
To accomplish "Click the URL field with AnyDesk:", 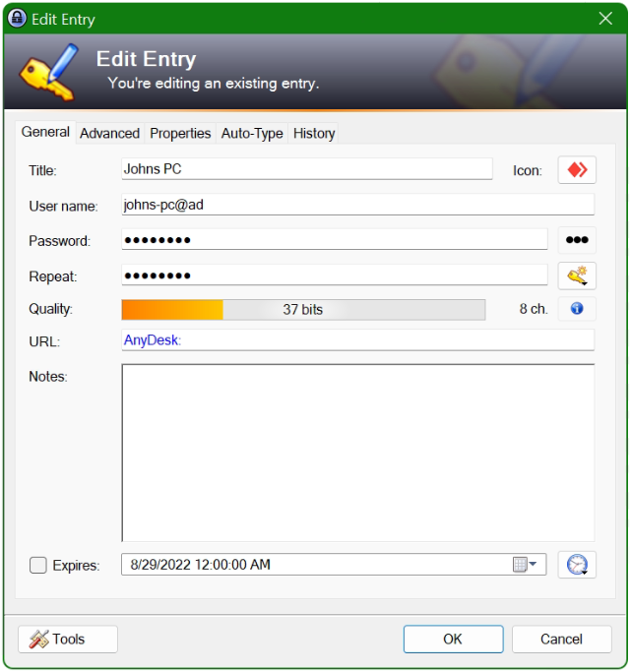I will click(357, 340).
